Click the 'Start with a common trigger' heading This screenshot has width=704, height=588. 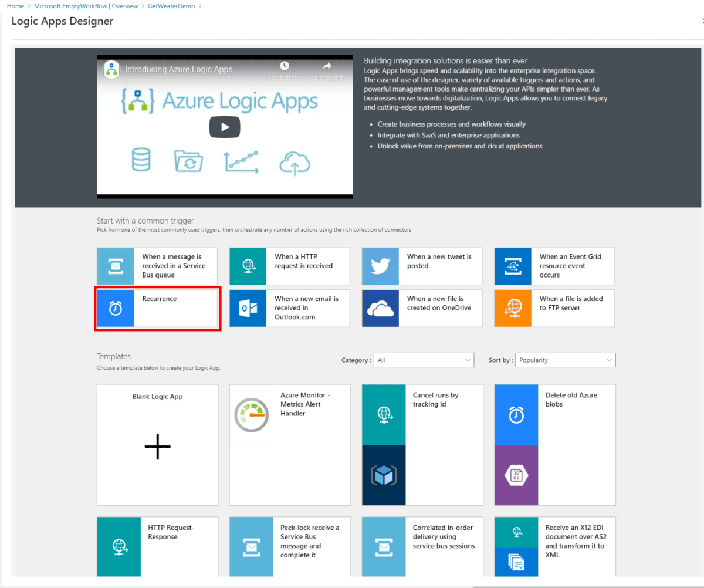(x=145, y=221)
